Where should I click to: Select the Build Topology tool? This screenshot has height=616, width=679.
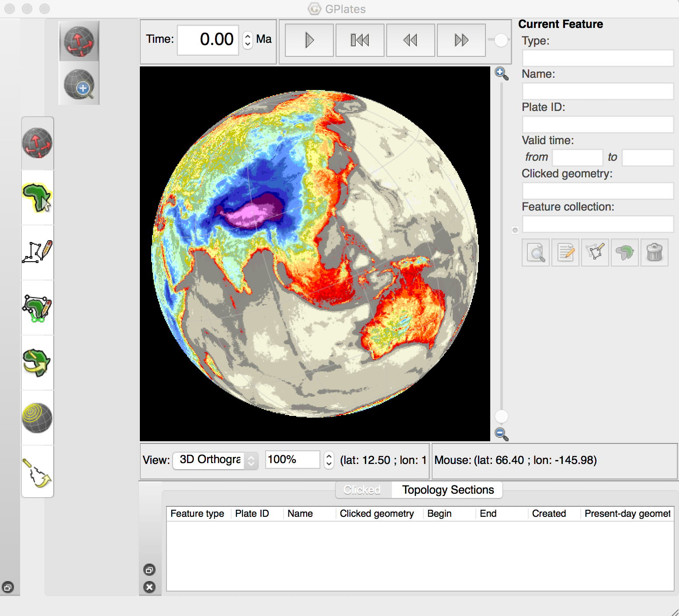point(37,308)
